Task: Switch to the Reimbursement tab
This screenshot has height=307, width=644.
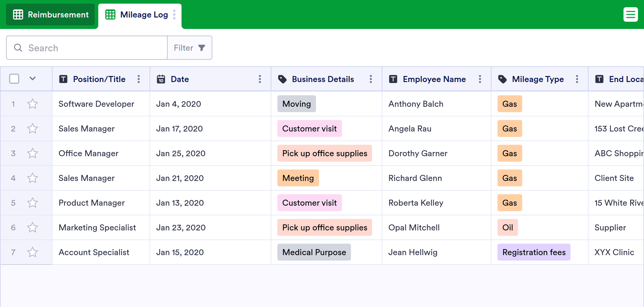Action: pyautogui.click(x=51, y=14)
